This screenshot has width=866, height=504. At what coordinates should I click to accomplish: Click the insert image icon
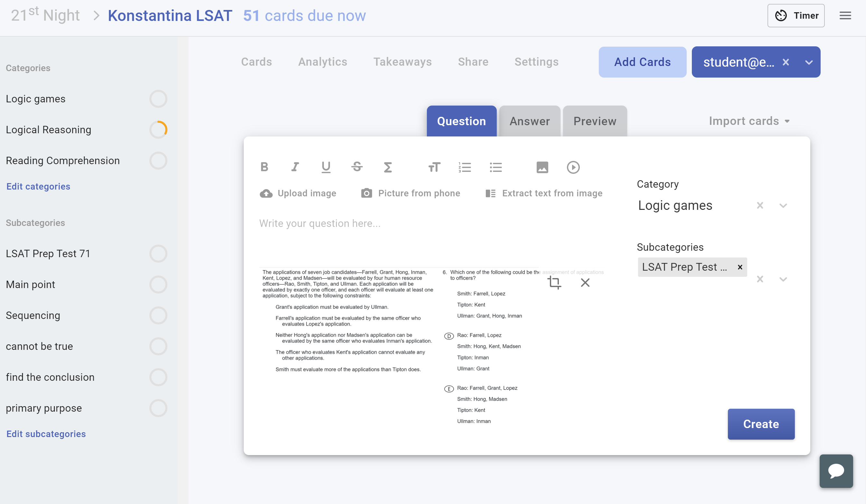point(542,167)
